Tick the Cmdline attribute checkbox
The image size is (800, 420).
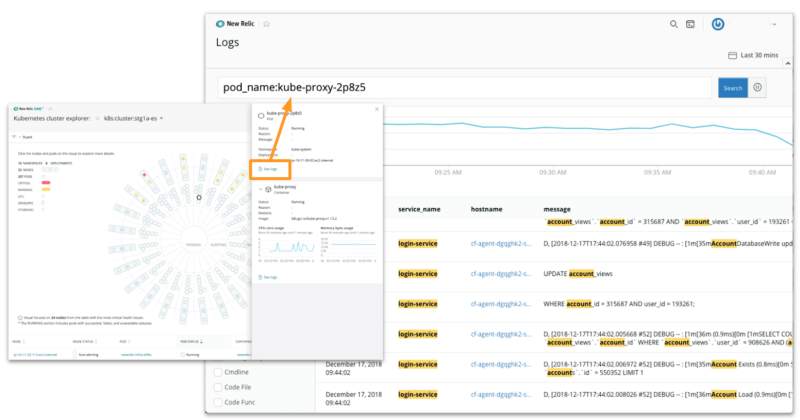218,372
